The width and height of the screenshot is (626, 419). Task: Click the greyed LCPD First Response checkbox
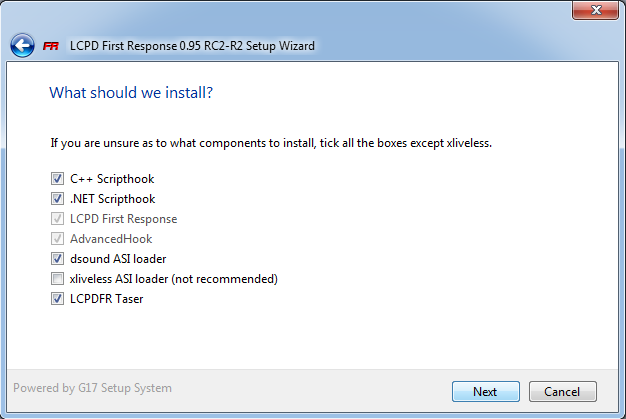(57, 219)
